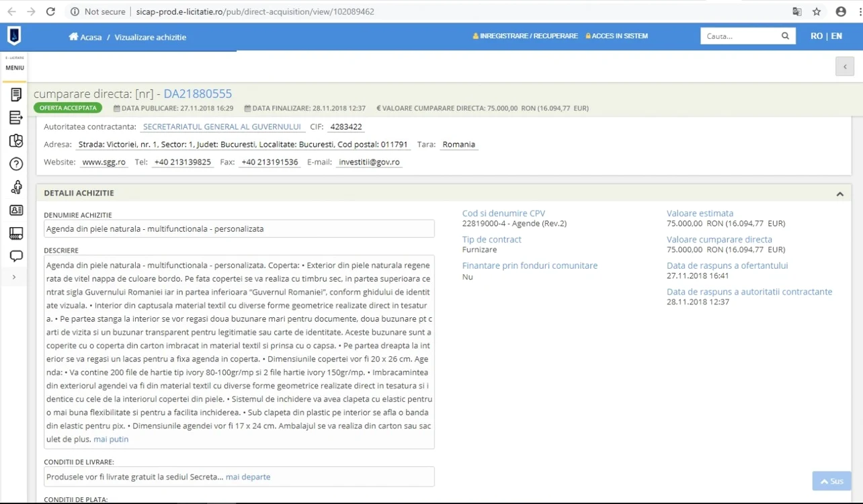863x504 pixels.
Task: Click the search magnifier icon
Action: tap(785, 36)
